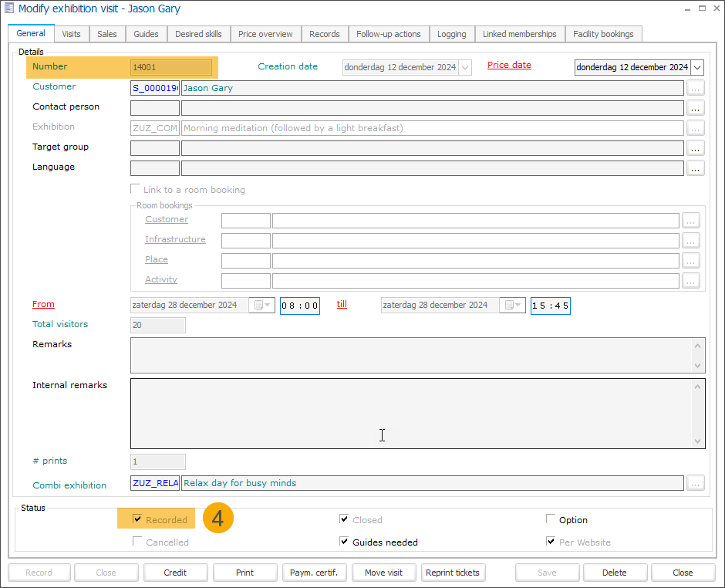Expand the Price date dropdown

697,68
